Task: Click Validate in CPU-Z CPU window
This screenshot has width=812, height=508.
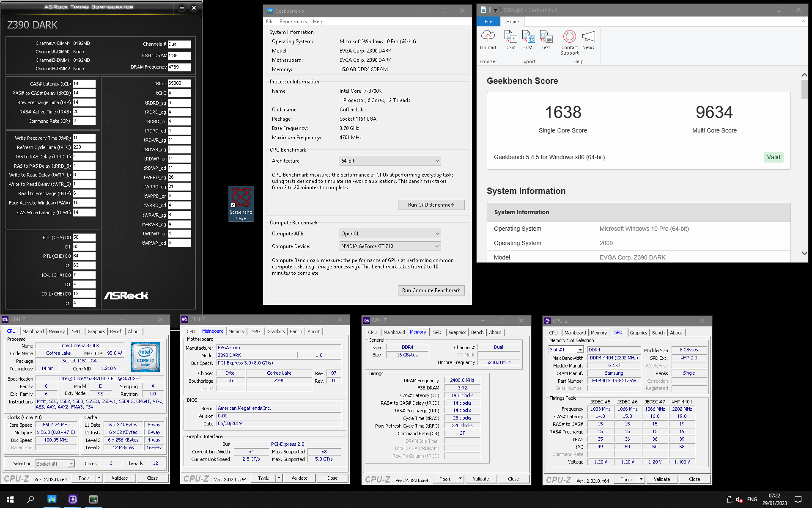Action: (x=120, y=478)
